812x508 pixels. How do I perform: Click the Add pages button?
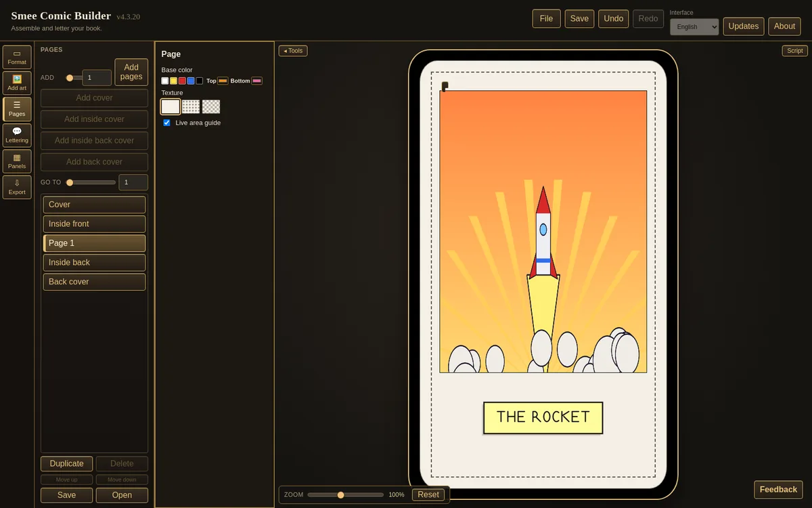click(x=131, y=72)
